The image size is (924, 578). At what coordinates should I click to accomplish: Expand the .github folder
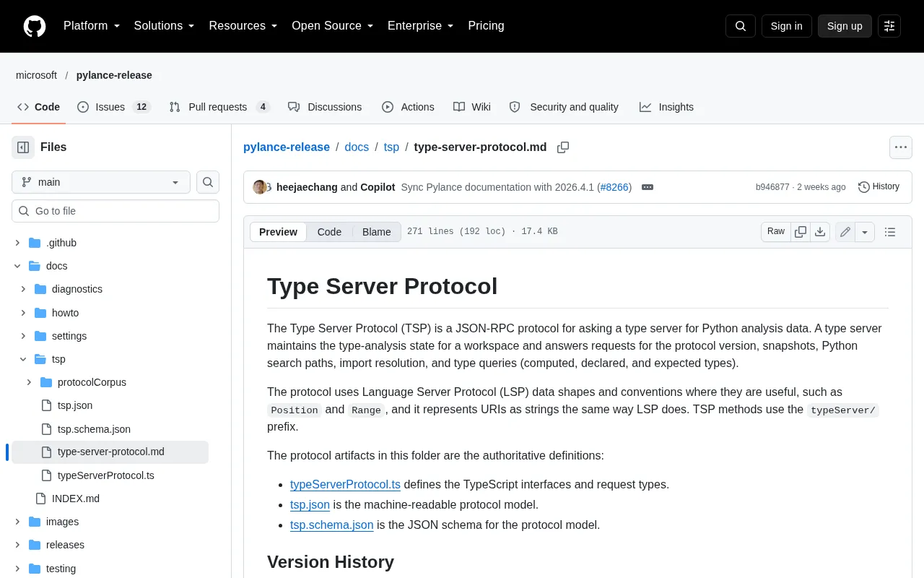click(x=18, y=243)
